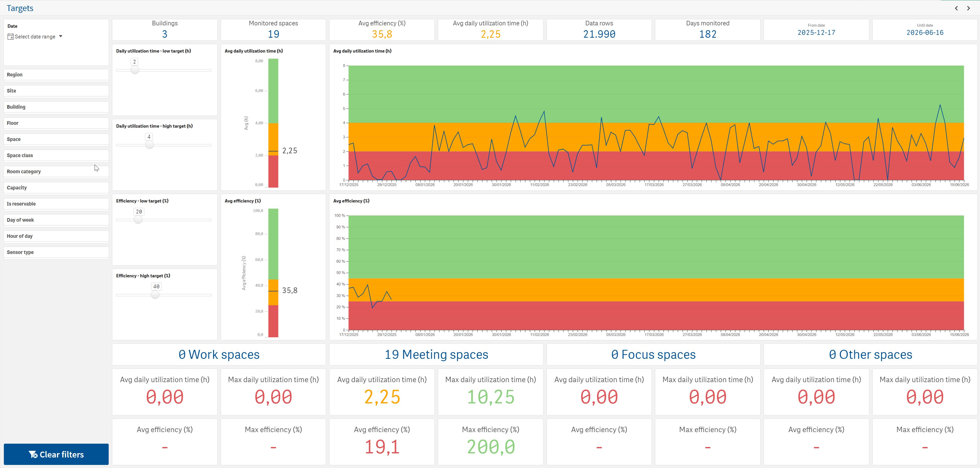Open the Is reservable filter

point(56,204)
